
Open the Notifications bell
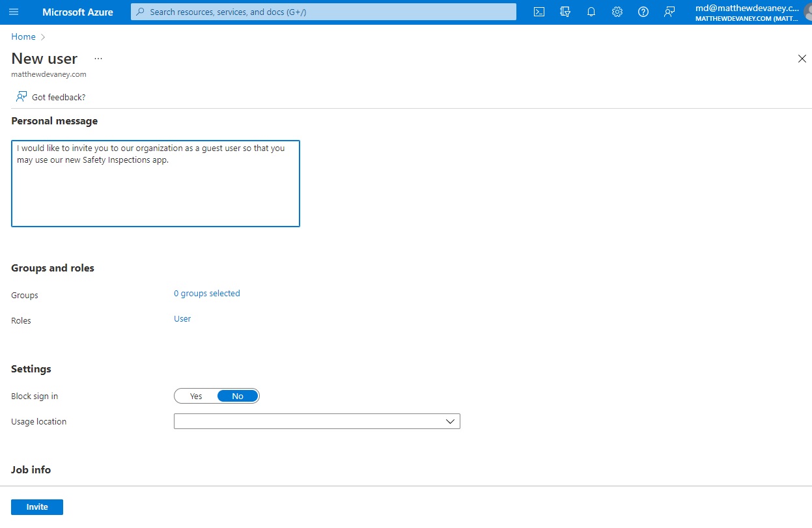click(x=591, y=12)
